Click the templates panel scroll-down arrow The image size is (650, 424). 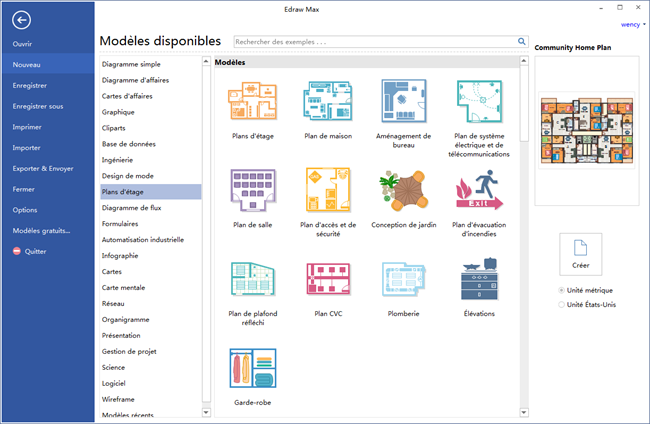click(524, 412)
